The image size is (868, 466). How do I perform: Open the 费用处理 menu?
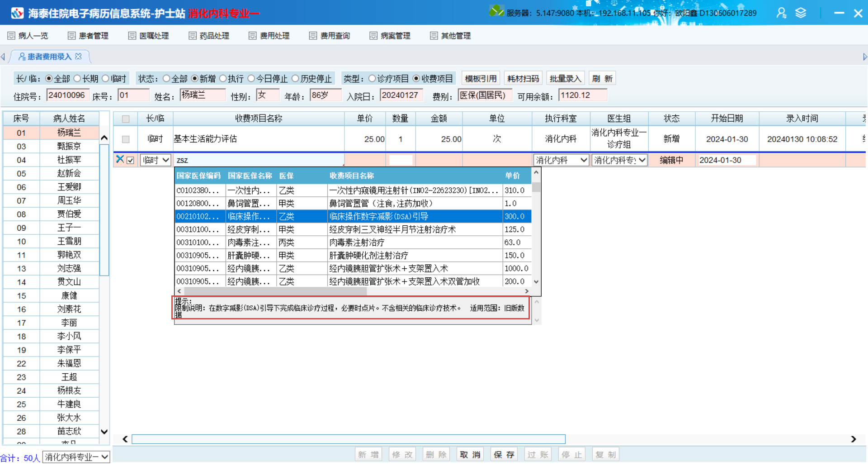269,36
